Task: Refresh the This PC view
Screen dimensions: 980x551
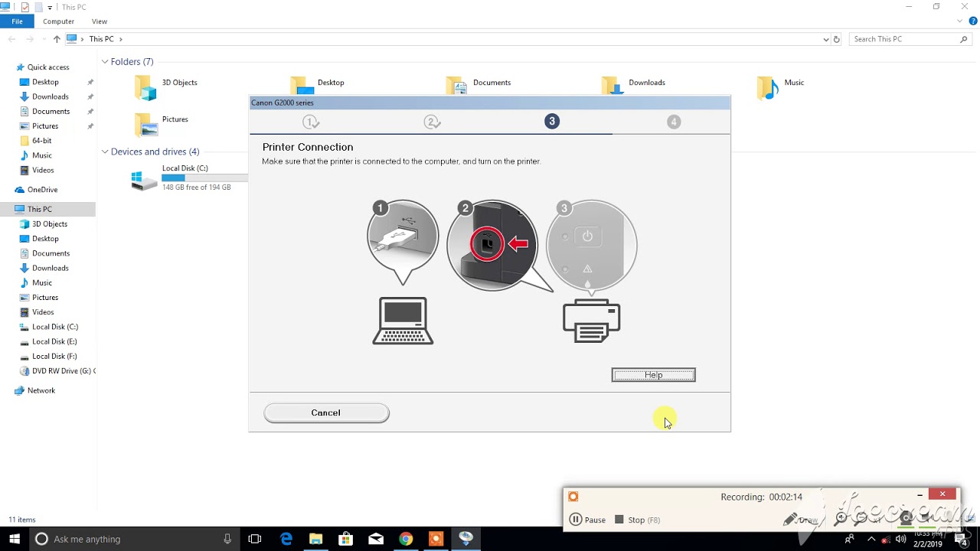Action: click(836, 39)
